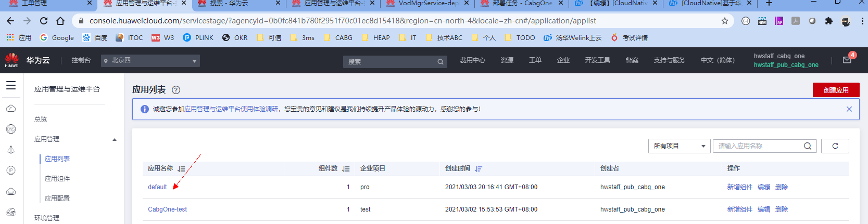This screenshot has width=868, height=224.
Task: Open the 支持与服务 menu
Action: click(669, 60)
